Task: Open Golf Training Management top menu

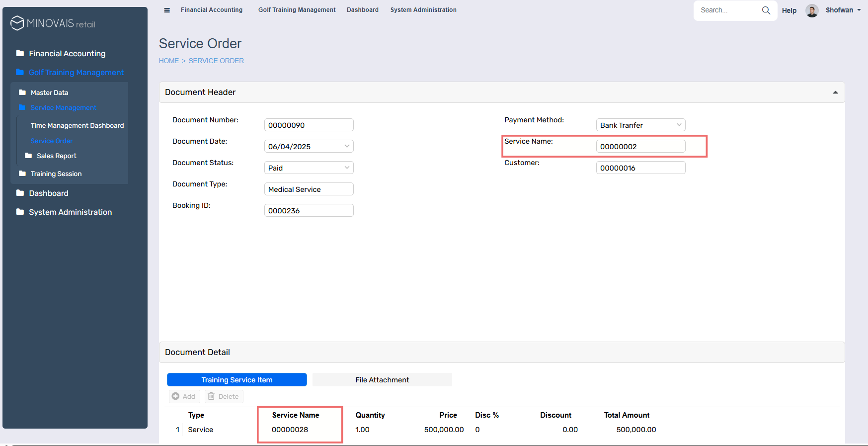Action: point(297,10)
